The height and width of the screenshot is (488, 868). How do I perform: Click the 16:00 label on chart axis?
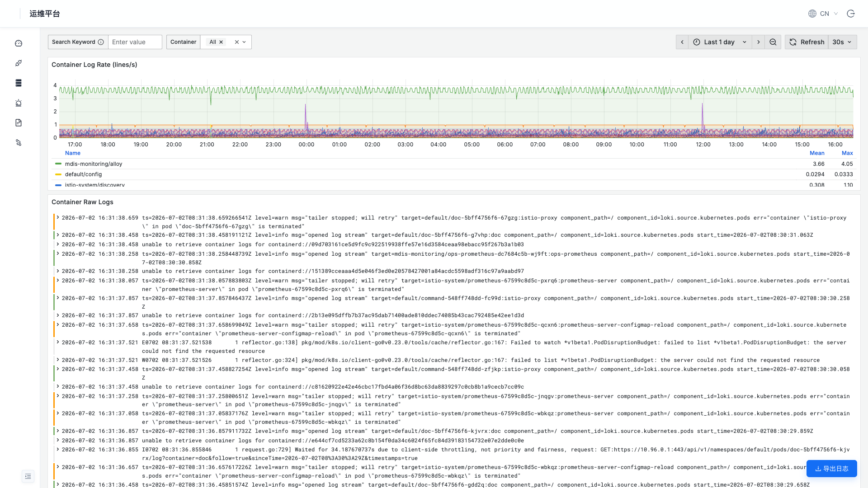point(835,145)
